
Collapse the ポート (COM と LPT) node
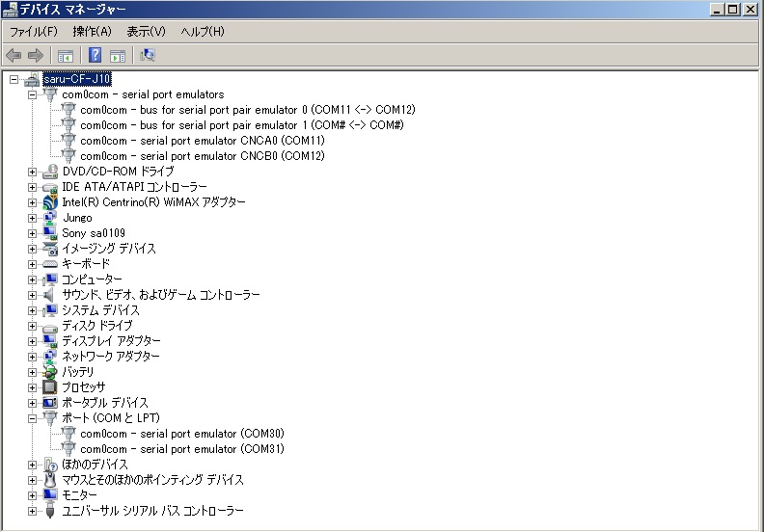[32, 418]
